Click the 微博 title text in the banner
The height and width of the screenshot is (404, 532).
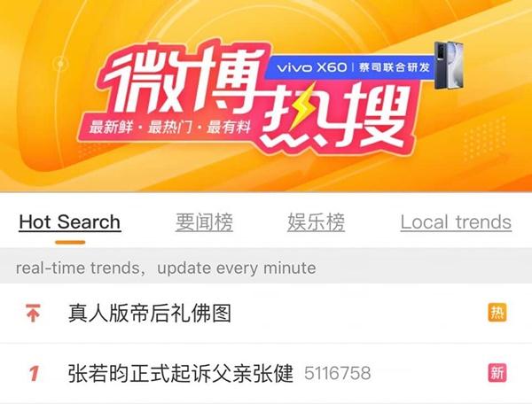185,80
